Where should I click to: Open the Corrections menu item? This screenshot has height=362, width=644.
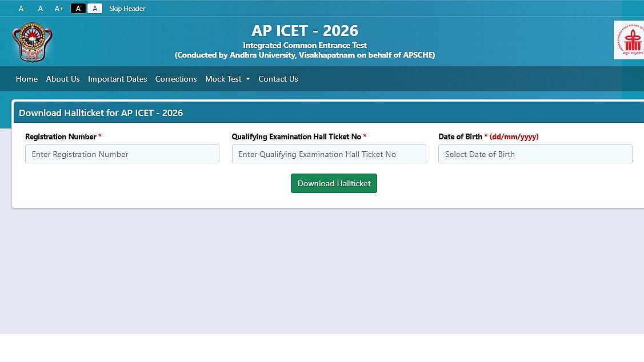pyautogui.click(x=176, y=79)
